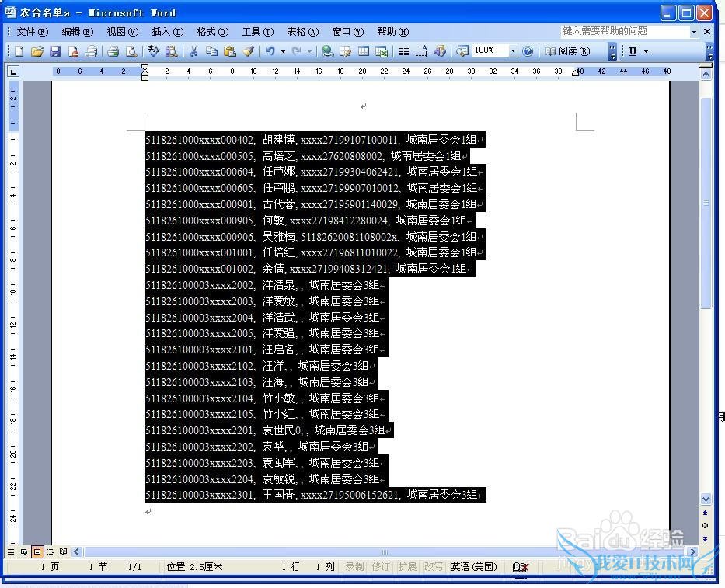Toggle 录制 macro recording indicator

[354, 567]
